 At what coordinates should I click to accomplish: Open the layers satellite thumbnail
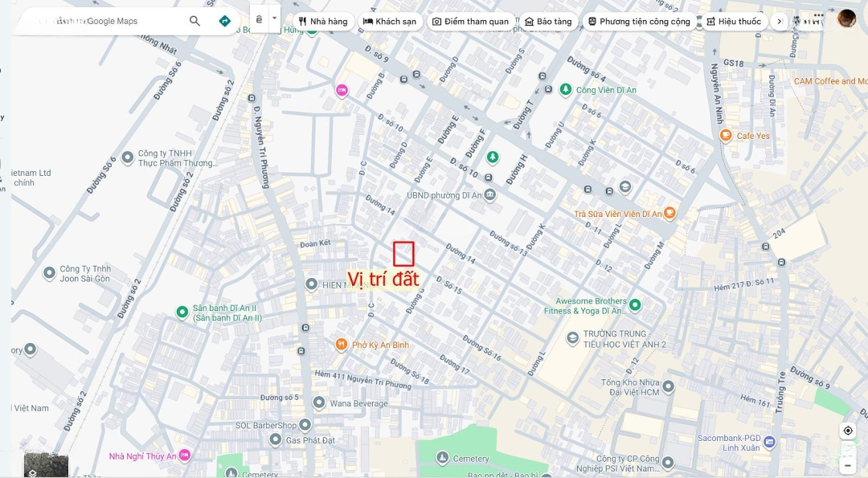[46, 464]
